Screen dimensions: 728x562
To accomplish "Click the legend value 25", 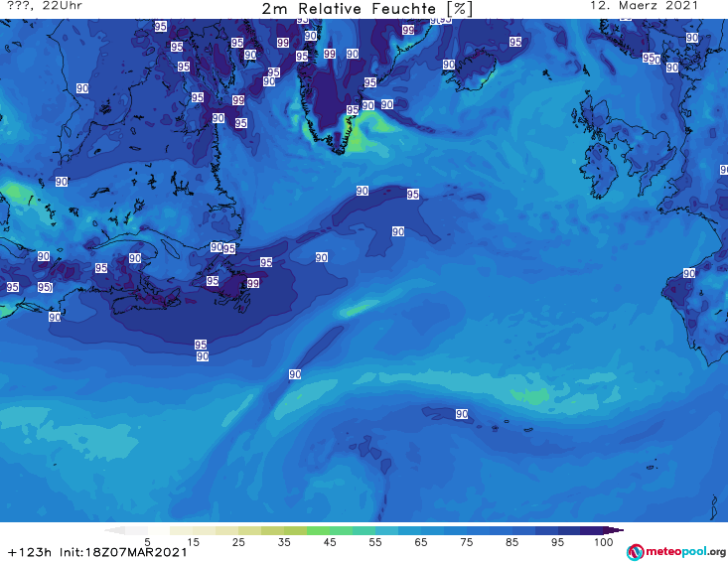I will 238,541.
